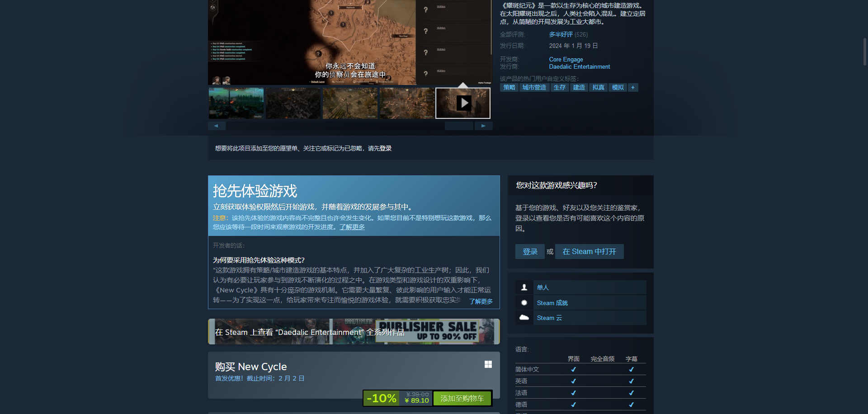Select the 城市营造 tag
This screenshot has width=868, height=414.
click(x=534, y=87)
